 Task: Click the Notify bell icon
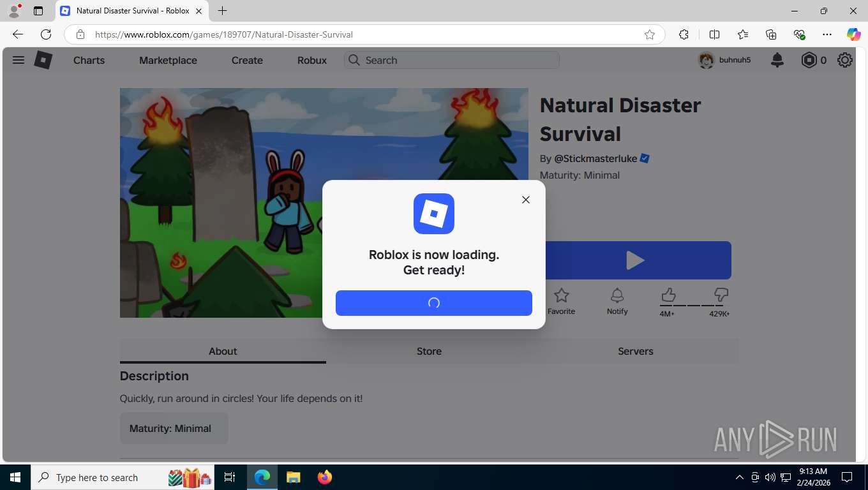point(617,295)
